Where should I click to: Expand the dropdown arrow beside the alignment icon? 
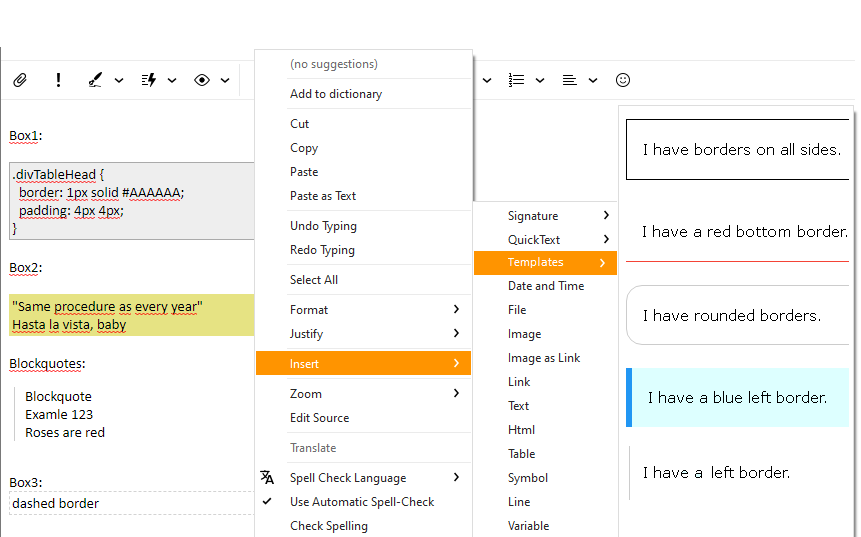593,80
